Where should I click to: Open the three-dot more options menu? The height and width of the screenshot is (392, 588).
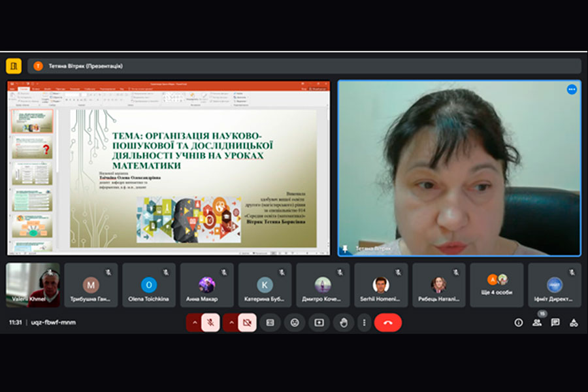364,322
